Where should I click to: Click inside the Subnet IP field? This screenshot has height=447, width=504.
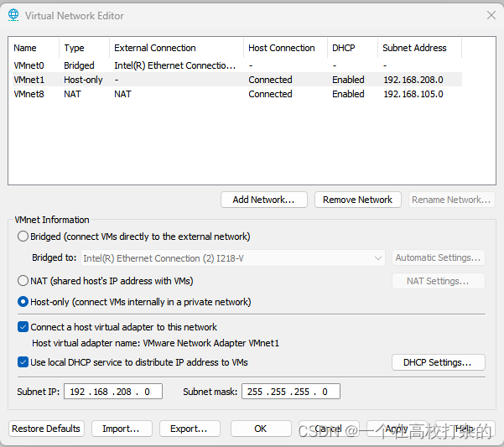pos(113,392)
